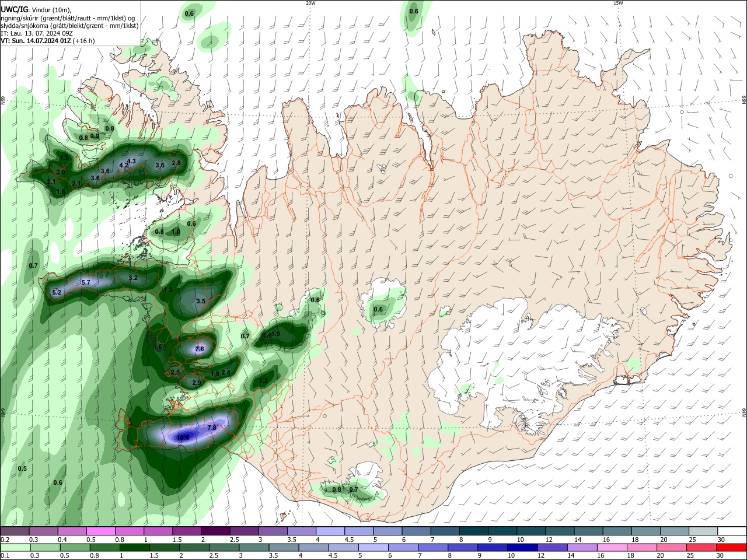Click the 4.3 value in the Westfjords band
The height and width of the screenshot is (560, 747).
[131, 161]
